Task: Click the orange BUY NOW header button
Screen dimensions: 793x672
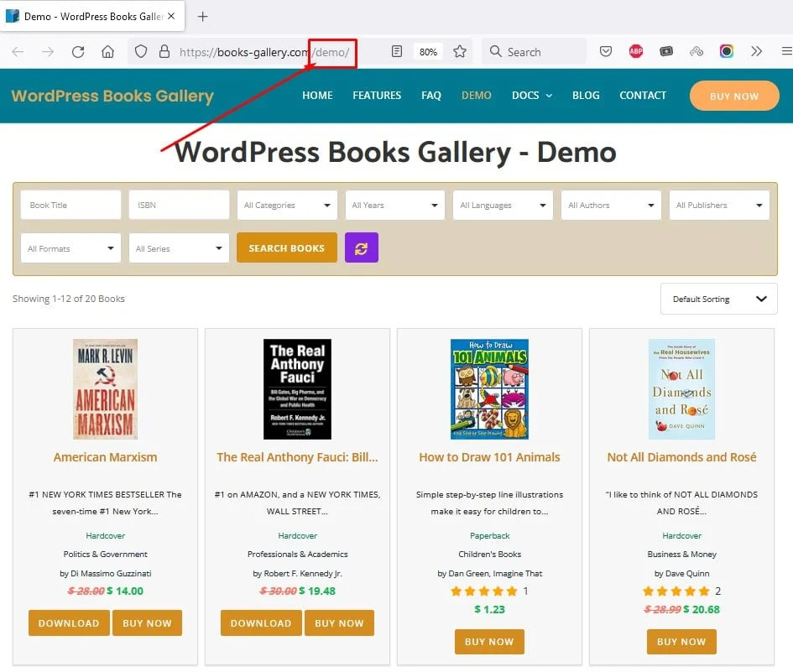Action: pos(733,96)
